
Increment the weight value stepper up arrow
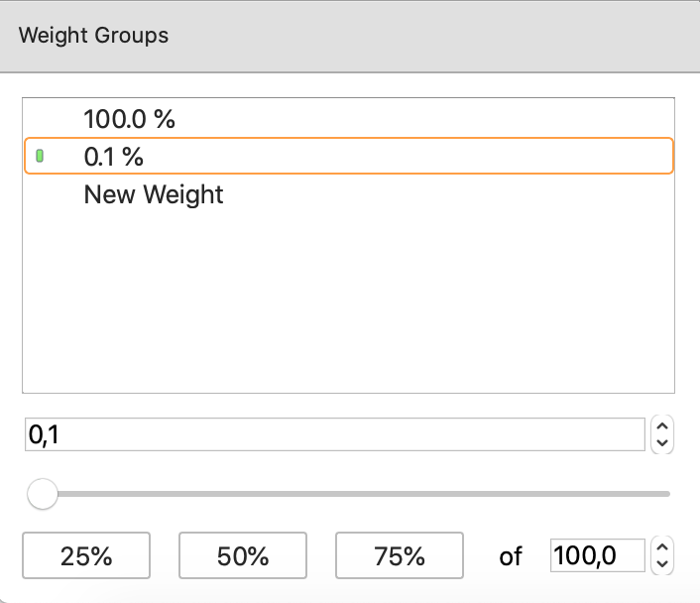(x=663, y=426)
